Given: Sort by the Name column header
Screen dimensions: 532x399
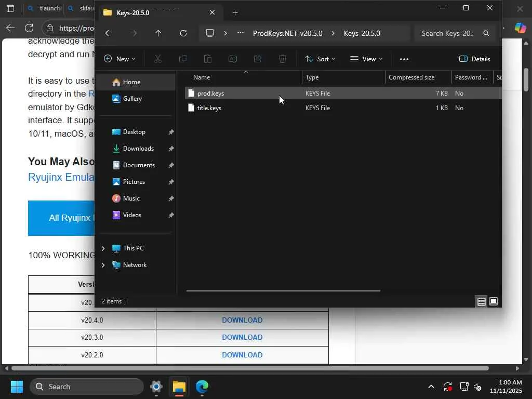Looking at the screenshot, I should [x=243, y=77].
